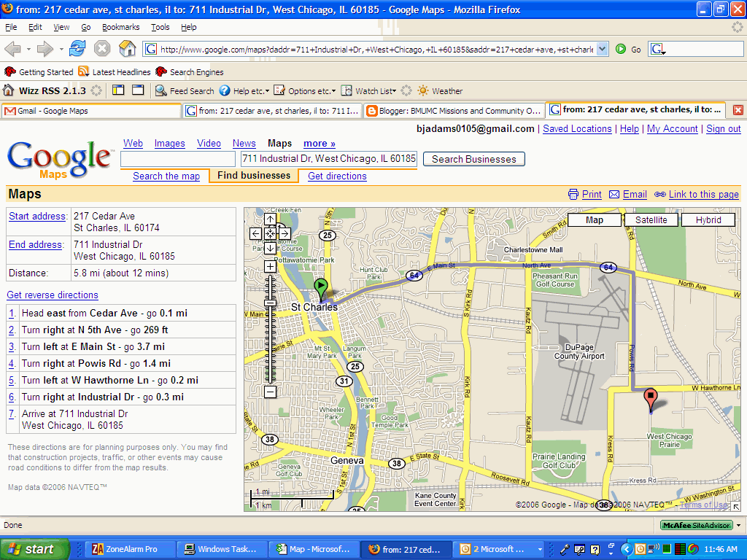
Task: Click the location field with 711 Industrial Dr
Action: point(329,159)
